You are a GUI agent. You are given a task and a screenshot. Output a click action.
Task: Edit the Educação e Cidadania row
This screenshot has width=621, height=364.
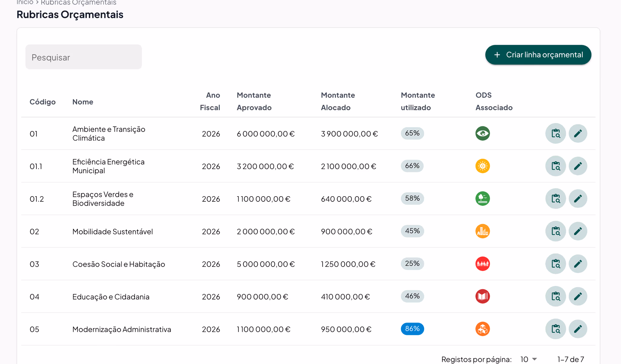tap(578, 296)
